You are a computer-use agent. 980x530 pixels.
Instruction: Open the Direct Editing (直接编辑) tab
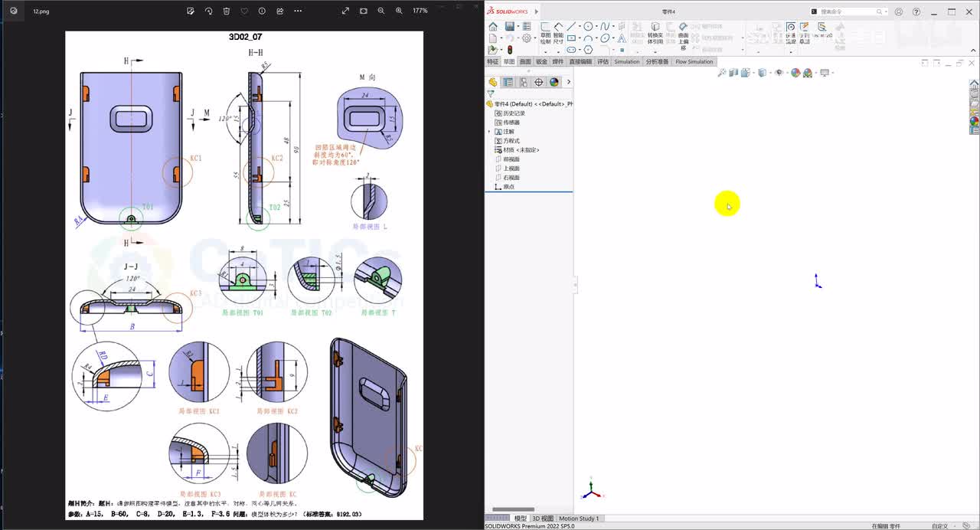tap(580, 61)
